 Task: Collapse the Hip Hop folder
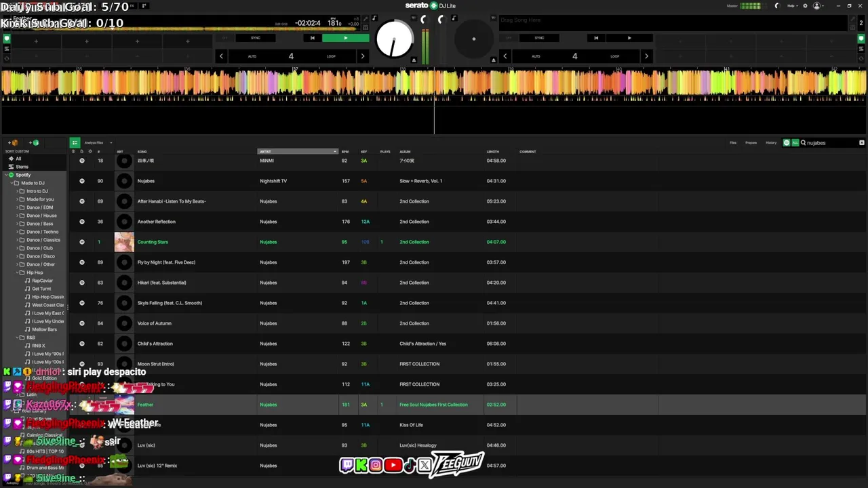17,272
